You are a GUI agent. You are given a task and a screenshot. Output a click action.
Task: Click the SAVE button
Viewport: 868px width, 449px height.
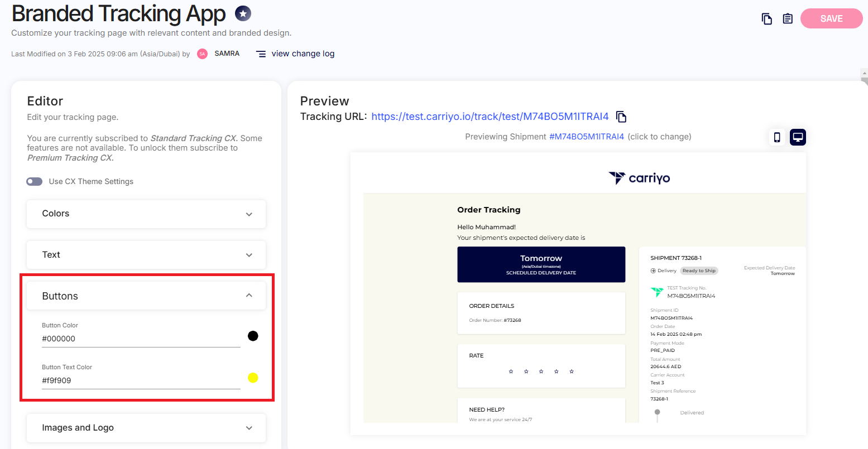coord(831,18)
